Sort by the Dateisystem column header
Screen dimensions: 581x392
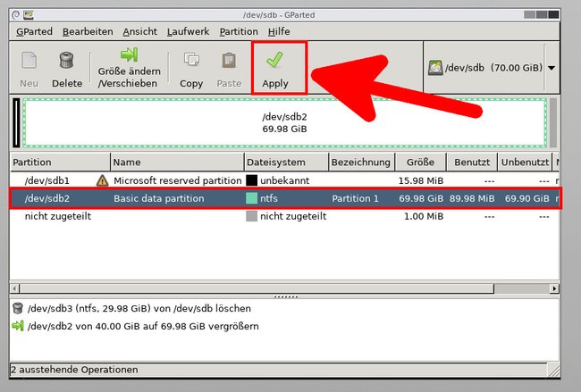click(x=286, y=163)
